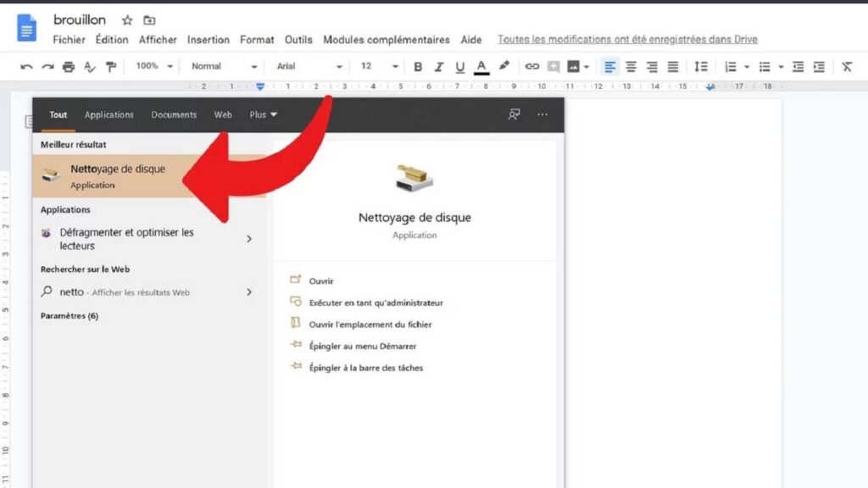Open the Format menu
868x488 pixels.
[257, 40]
